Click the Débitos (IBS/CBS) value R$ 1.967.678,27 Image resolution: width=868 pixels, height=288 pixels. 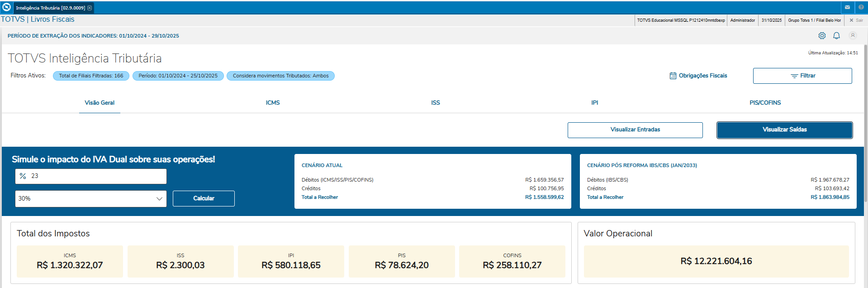[x=830, y=180]
